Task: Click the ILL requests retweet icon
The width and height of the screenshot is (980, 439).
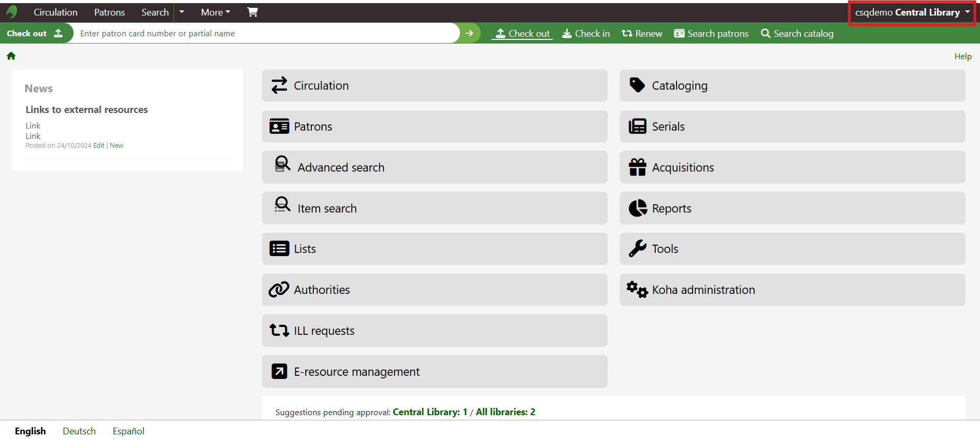Action: click(x=279, y=330)
